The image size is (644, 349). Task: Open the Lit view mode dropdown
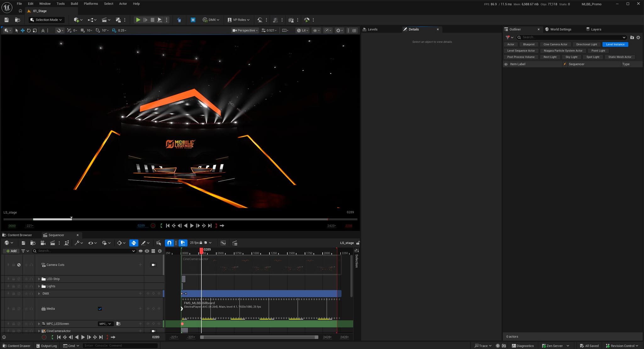click(x=302, y=30)
